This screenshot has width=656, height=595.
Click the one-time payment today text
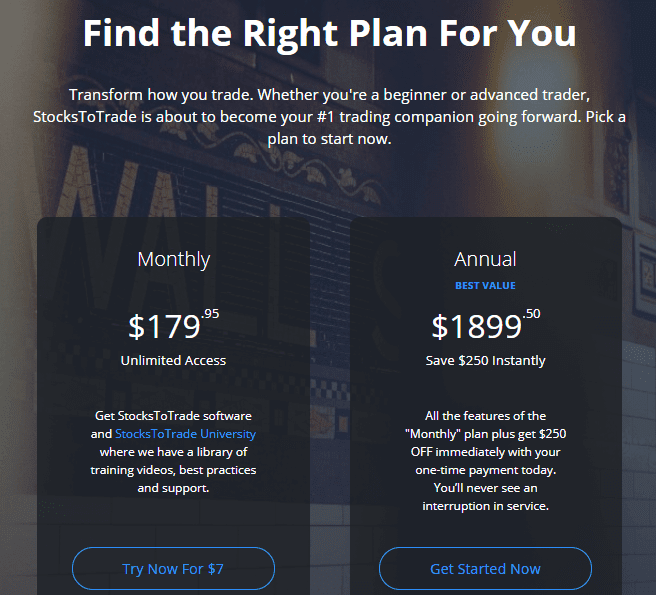click(485, 470)
